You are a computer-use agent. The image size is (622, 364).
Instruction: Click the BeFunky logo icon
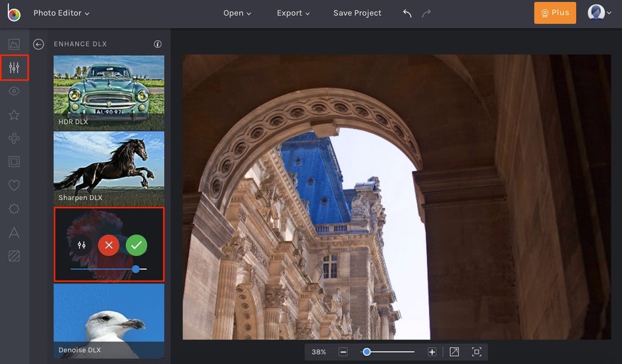click(x=14, y=13)
